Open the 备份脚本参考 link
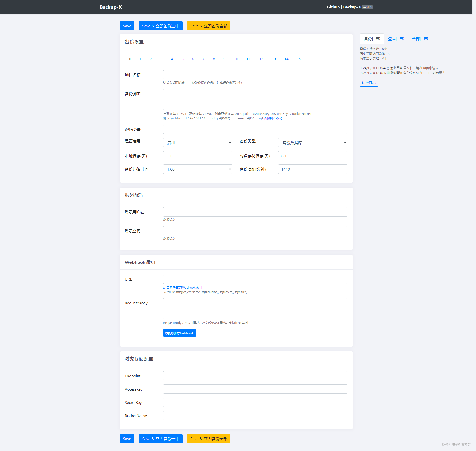Image resolution: width=476 pixels, height=451 pixels. 273,118
